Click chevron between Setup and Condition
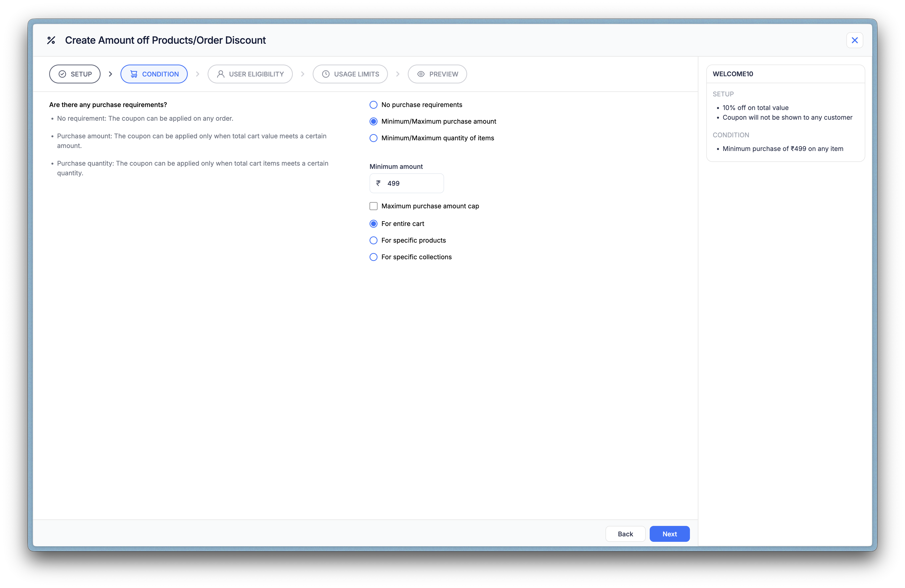 click(x=111, y=74)
